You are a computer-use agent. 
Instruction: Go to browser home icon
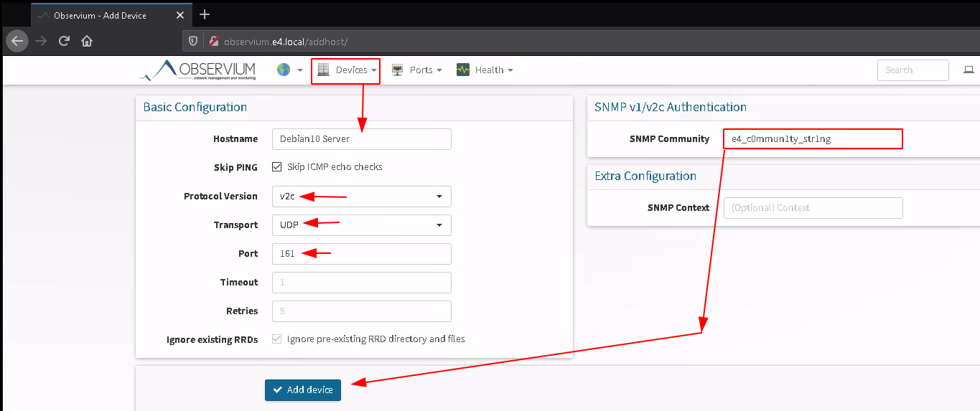87,41
